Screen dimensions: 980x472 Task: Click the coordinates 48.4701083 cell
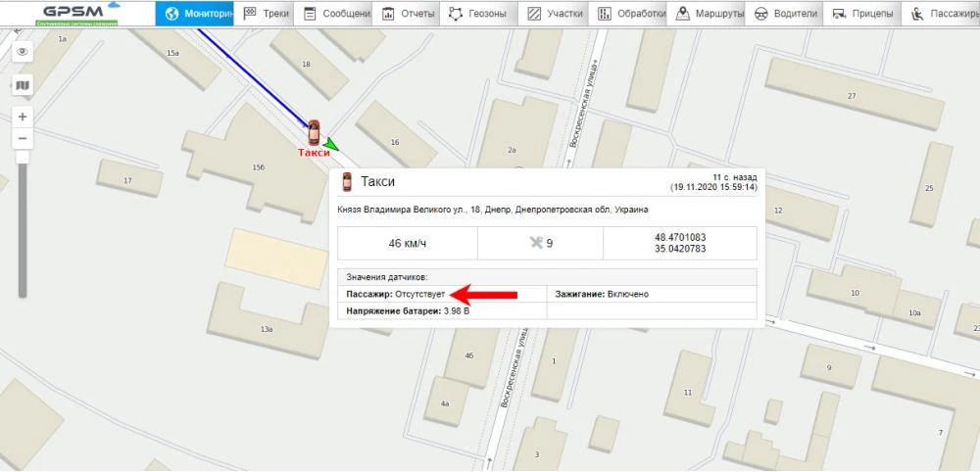680,244
